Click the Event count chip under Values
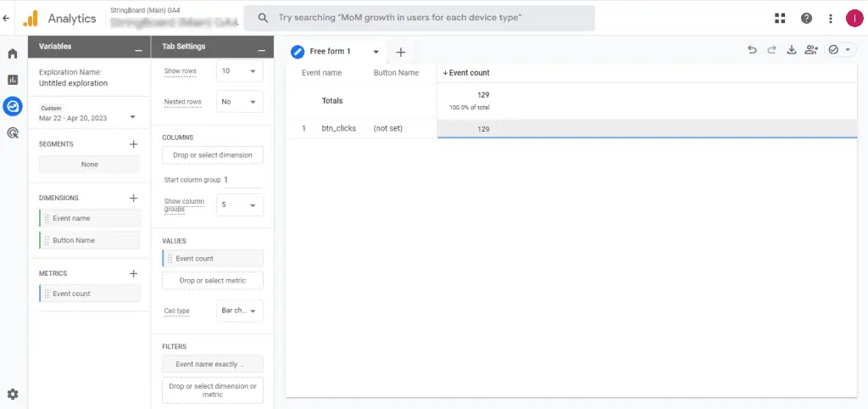The width and height of the screenshot is (868, 409). click(x=213, y=258)
